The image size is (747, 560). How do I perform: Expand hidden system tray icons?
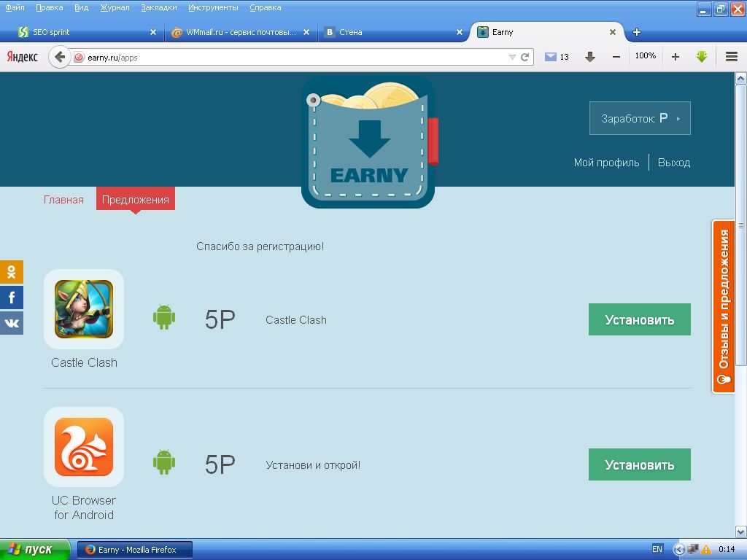coord(679,550)
